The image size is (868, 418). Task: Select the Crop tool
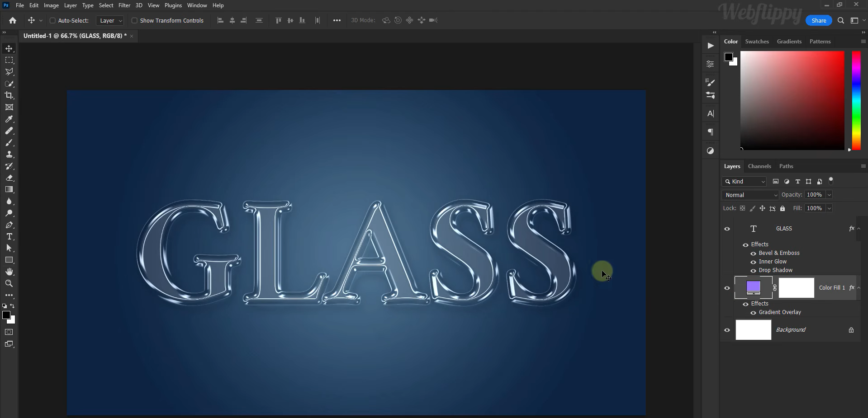click(x=9, y=95)
